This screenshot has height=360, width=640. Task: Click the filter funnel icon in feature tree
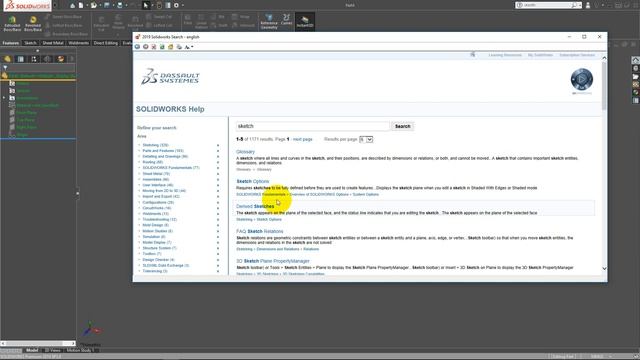[x=5, y=68]
